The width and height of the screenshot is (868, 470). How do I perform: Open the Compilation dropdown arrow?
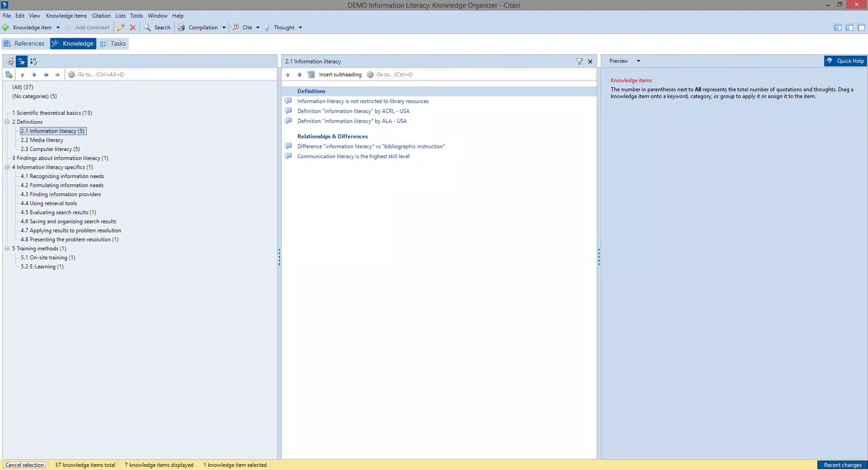pyautogui.click(x=224, y=28)
